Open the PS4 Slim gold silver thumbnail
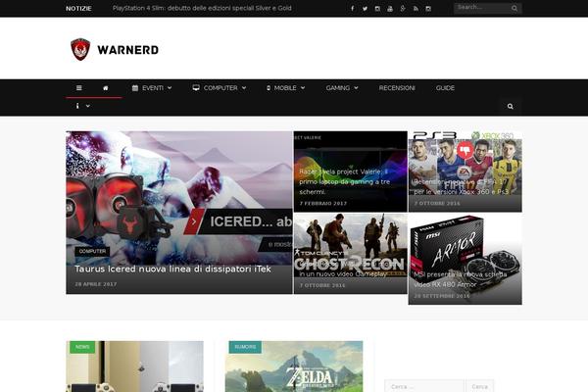The width and height of the screenshot is (588, 392). [134, 367]
